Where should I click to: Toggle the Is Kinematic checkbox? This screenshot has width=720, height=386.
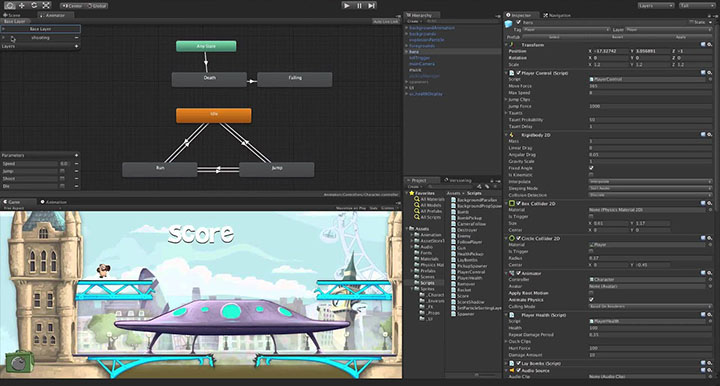(x=591, y=175)
